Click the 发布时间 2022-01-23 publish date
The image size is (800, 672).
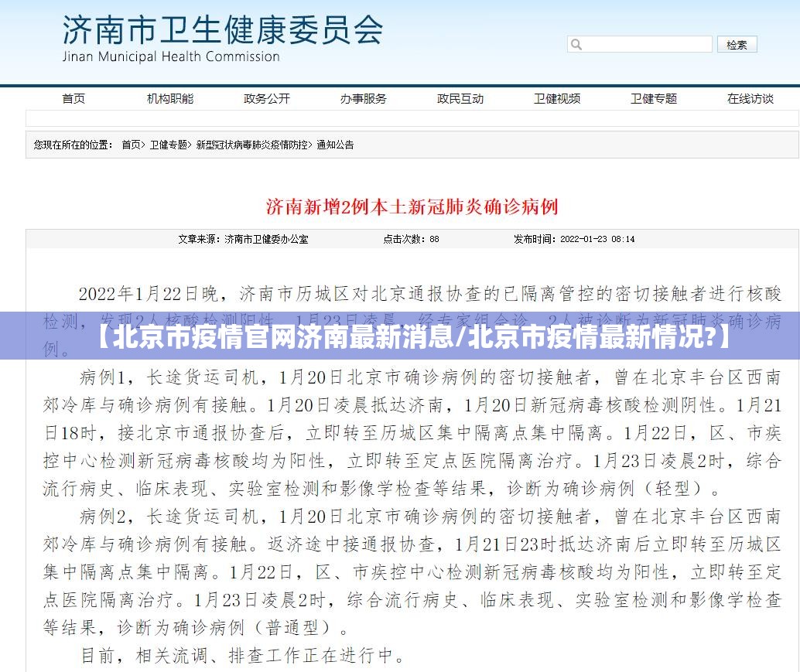(574, 239)
